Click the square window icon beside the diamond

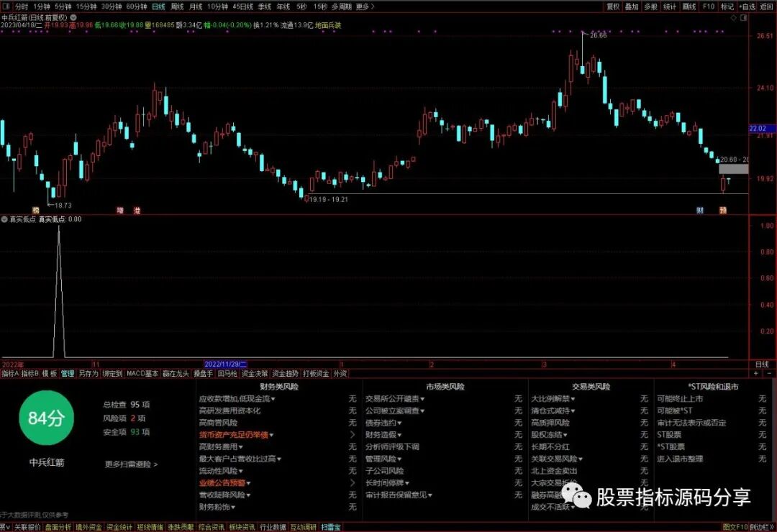pos(743,18)
